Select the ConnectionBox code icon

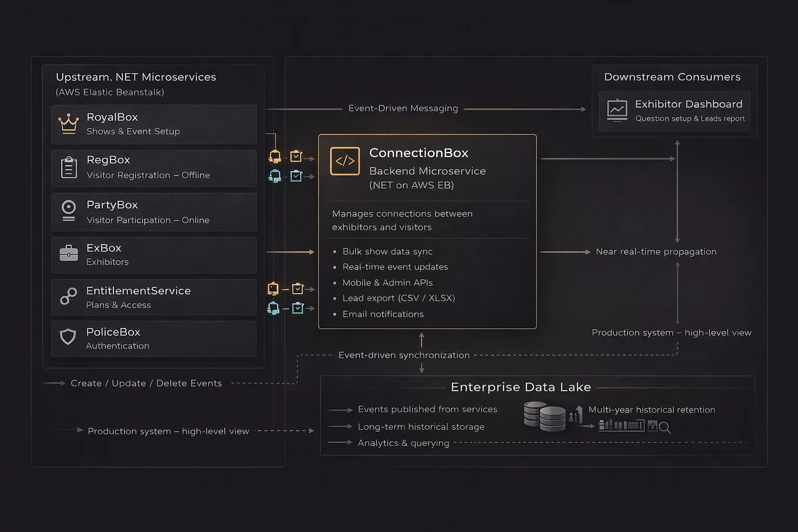(344, 161)
